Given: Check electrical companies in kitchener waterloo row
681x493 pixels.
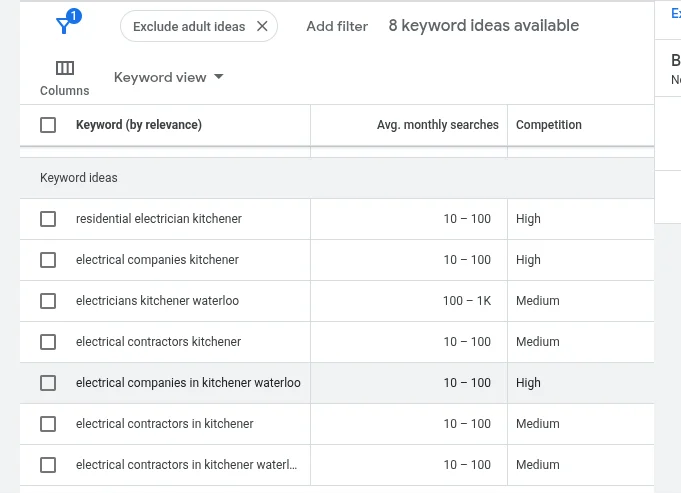Looking at the screenshot, I should click(x=48, y=383).
